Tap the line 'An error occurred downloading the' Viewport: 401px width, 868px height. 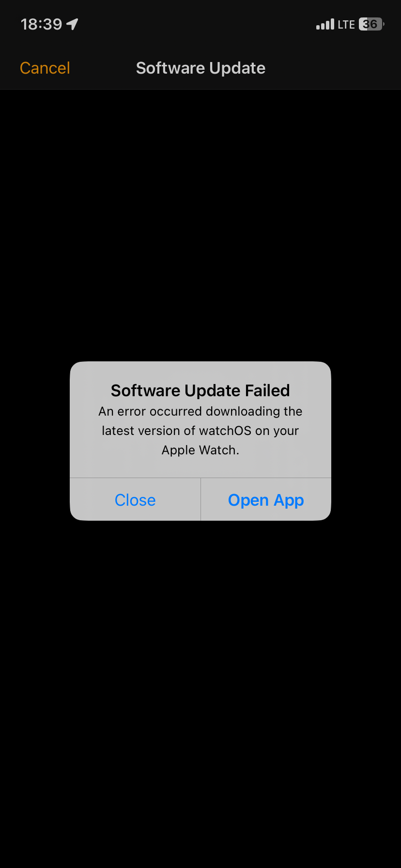[x=200, y=411]
